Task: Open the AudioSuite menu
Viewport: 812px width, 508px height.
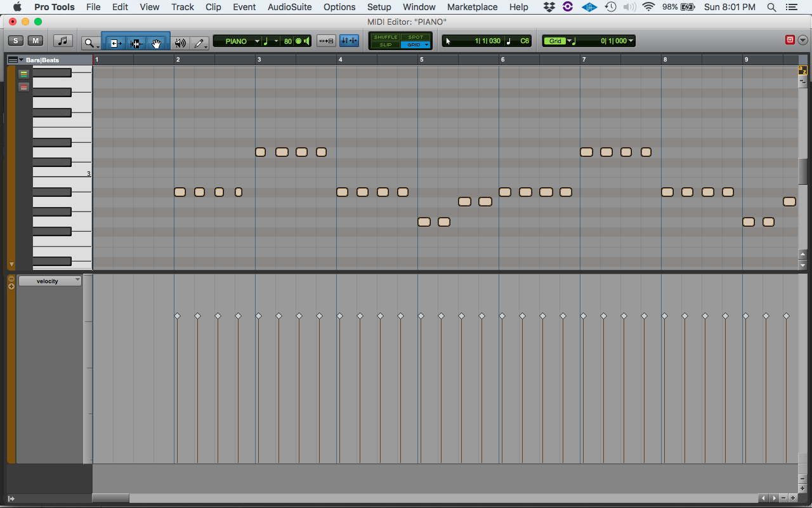Action: coord(289,7)
